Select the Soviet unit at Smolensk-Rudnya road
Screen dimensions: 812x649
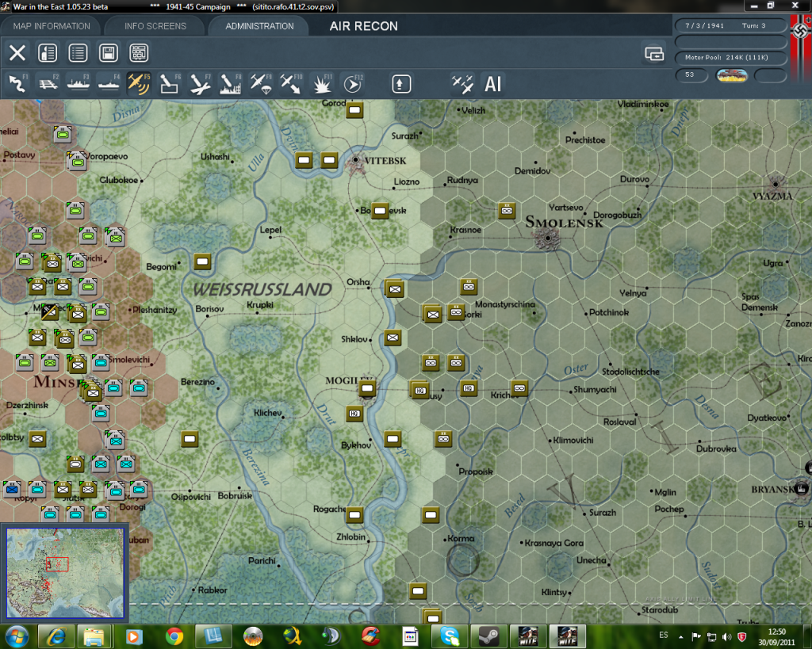click(507, 211)
